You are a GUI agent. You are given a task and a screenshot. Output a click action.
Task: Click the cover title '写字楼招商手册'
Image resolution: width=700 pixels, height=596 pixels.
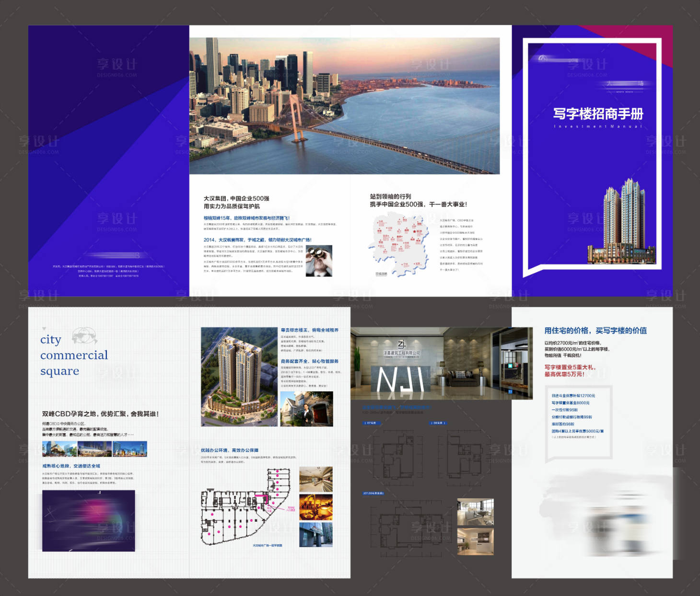coord(598,114)
